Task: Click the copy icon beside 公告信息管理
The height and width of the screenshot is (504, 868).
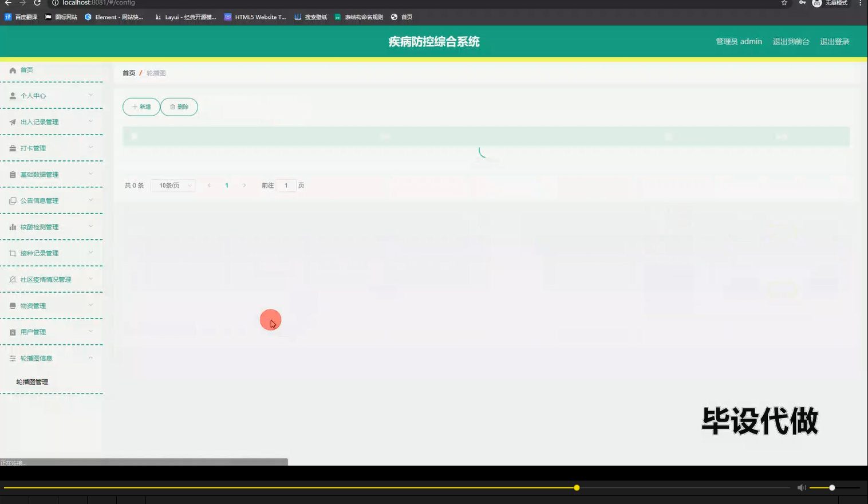Action: (x=13, y=201)
